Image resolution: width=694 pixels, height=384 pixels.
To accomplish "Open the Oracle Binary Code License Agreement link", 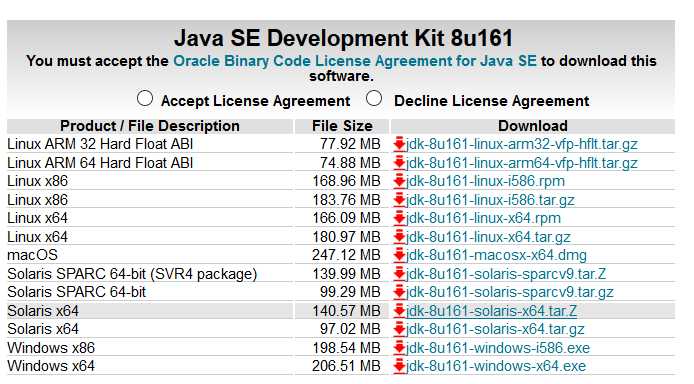I will 355,61.
